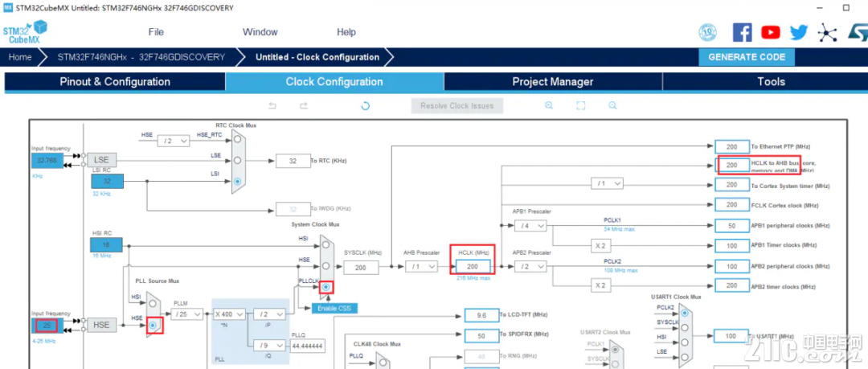
Task: Open the Cortex System timer /1 dropdown
Action: point(608,182)
